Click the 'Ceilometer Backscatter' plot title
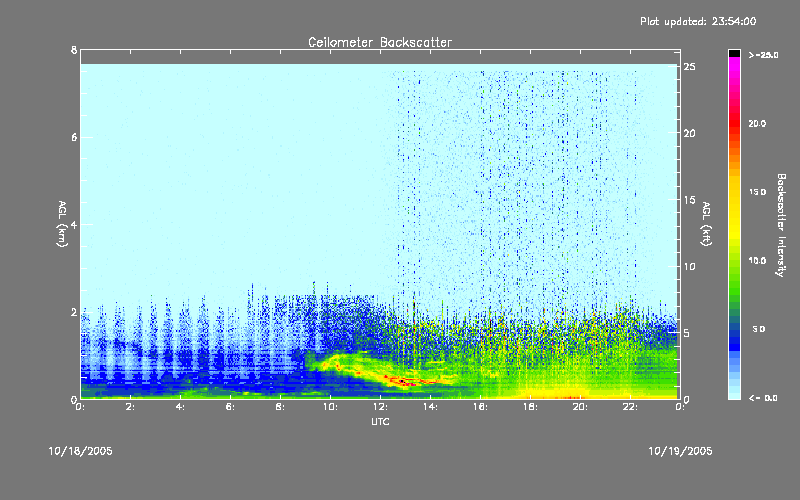The image size is (800, 500). 380,42
